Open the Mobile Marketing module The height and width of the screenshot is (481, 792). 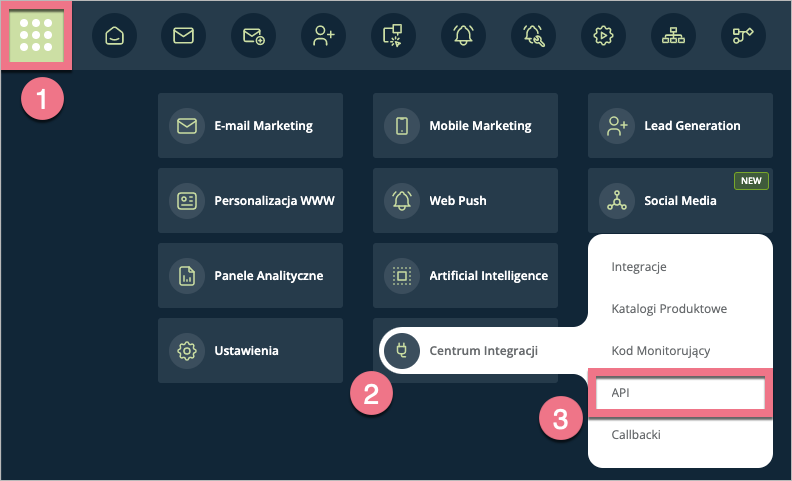465,126
